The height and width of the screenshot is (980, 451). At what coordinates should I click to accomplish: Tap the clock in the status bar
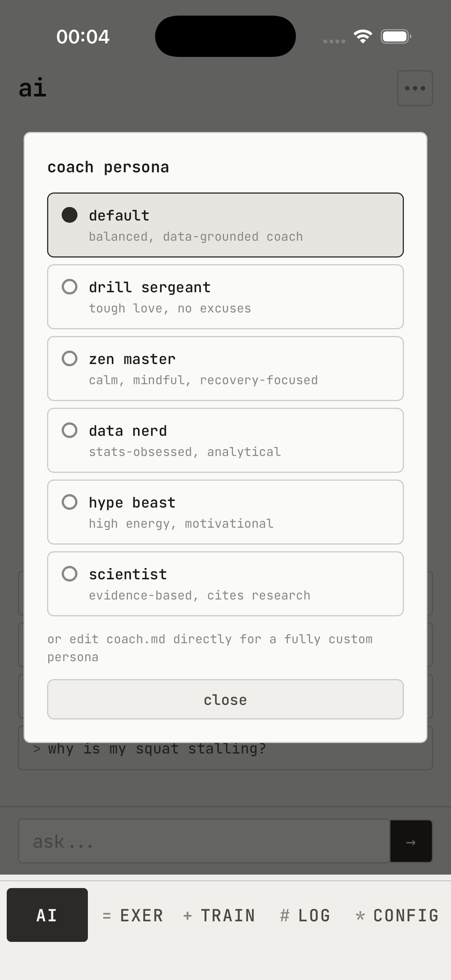[83, 37]
